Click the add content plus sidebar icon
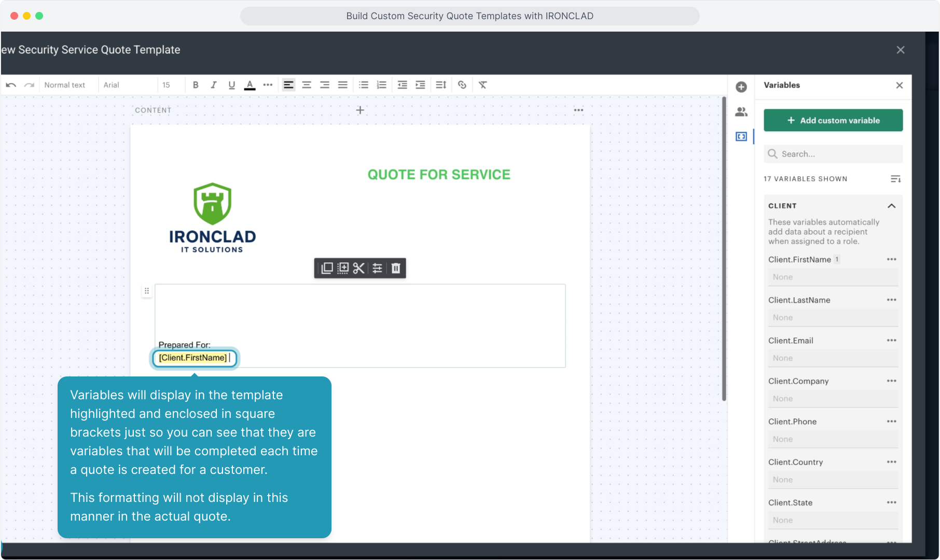 point(741,87)
